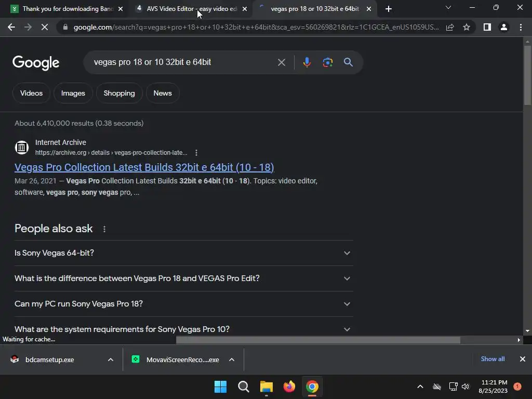
Task: Open network settings tray icon
Action: click(453, 387)
